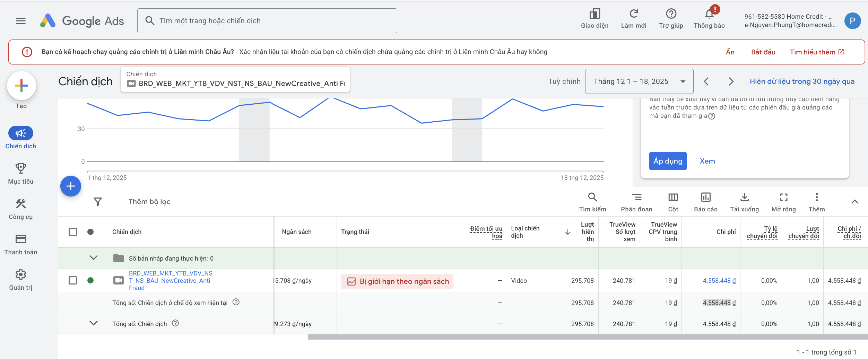Check the BRD_WEB_MKT_YTB campaign row checkbox
The width and height of the screenshot is (868, 359).
point(73,280)
